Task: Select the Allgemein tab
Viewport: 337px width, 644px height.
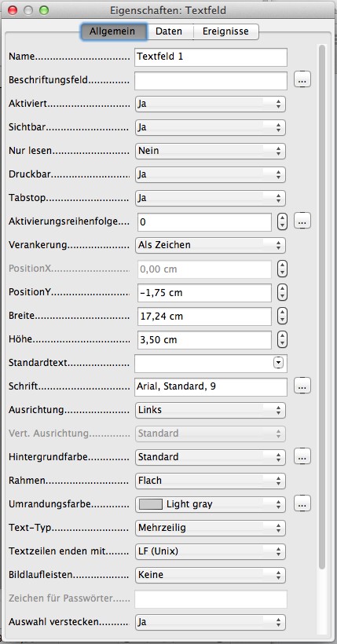Action: coord(113,31)
